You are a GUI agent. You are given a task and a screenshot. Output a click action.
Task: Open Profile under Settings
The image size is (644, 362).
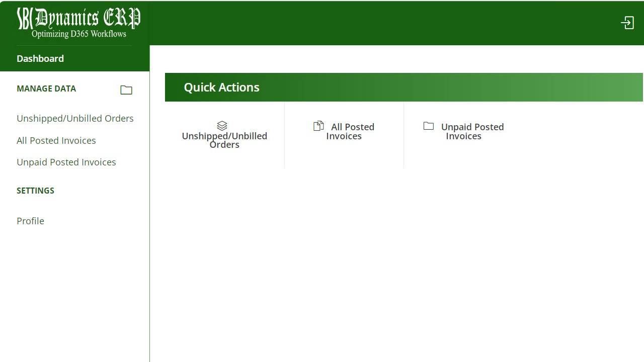[x=30, y=221]
